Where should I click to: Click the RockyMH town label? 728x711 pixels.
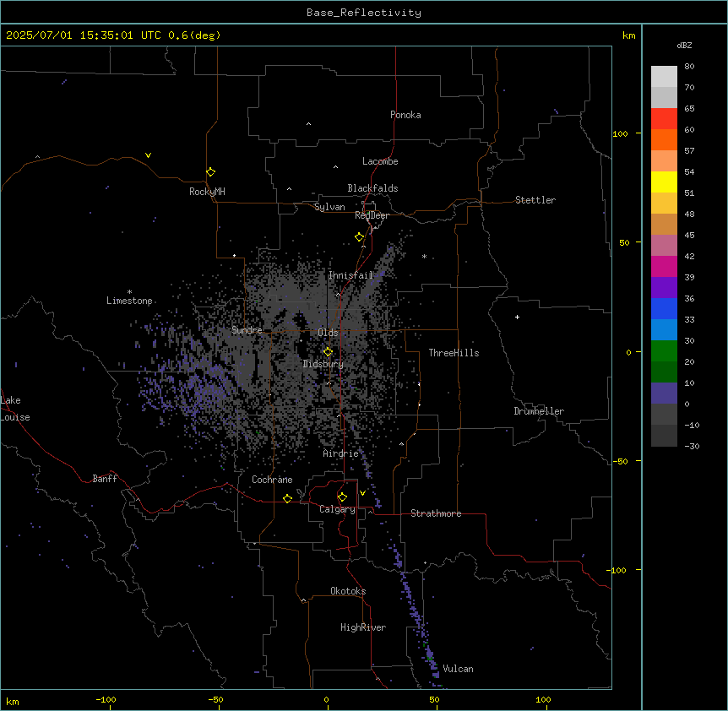click(207, 192)
